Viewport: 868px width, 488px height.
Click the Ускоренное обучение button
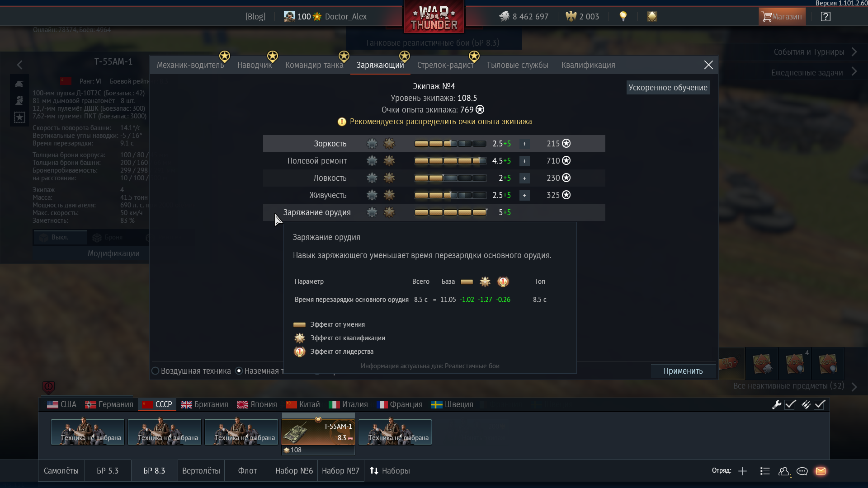click(x=668, y=88)
